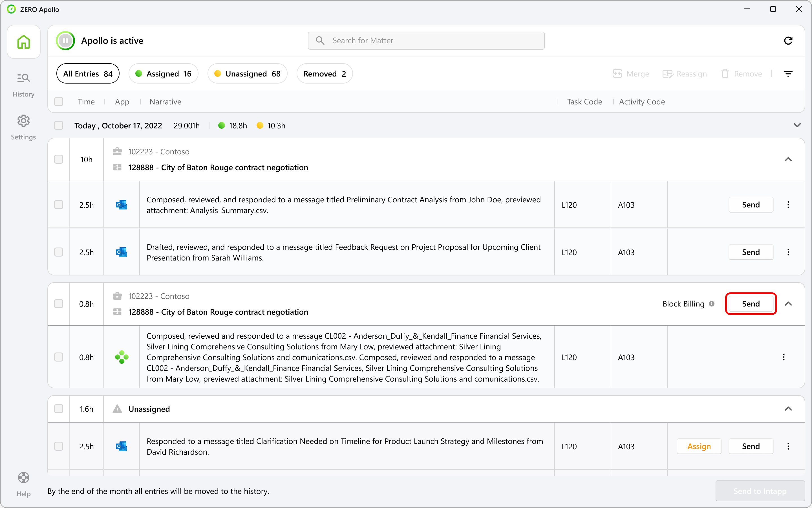Filter by Unassigned 68 entries

(247, 74)
